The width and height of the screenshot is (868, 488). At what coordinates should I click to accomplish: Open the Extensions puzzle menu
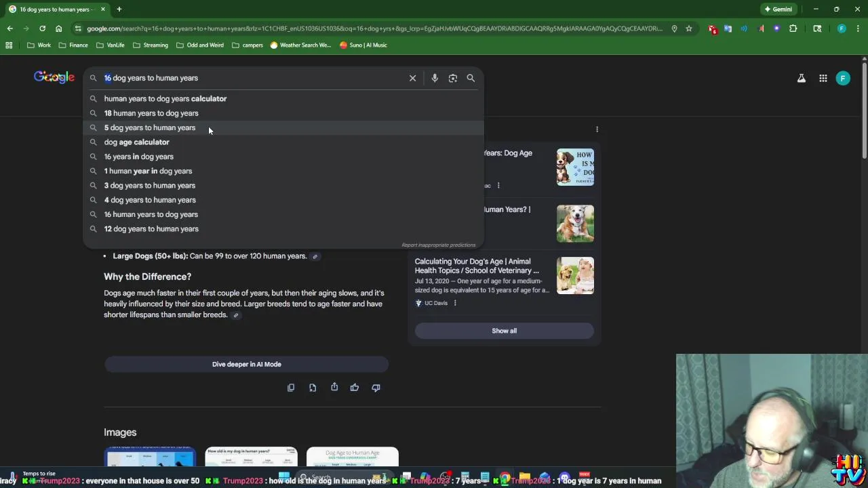(x=793, y=28)
